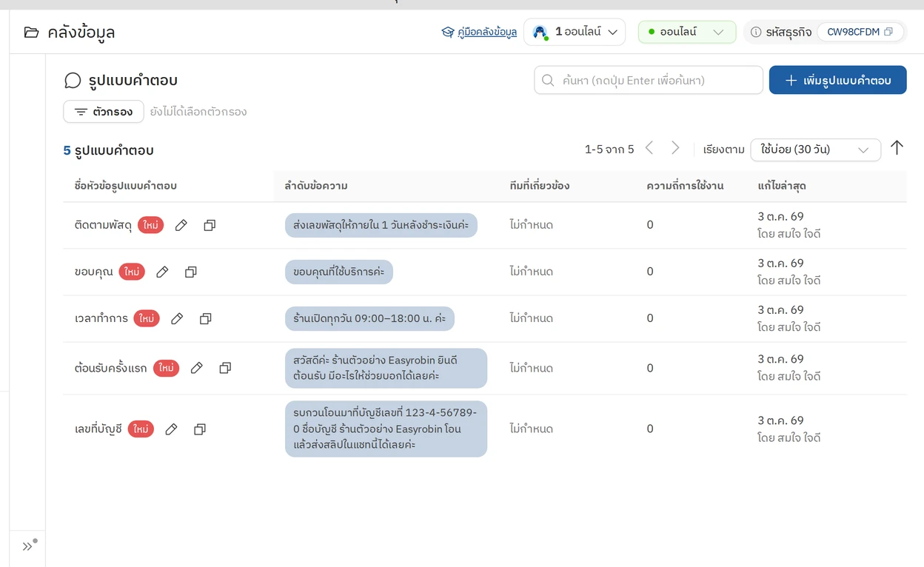Select the ติดตามพัสดุ template name
Viewport: 924px width, 567px height.
pyautogui.click(x=104, y=225)
